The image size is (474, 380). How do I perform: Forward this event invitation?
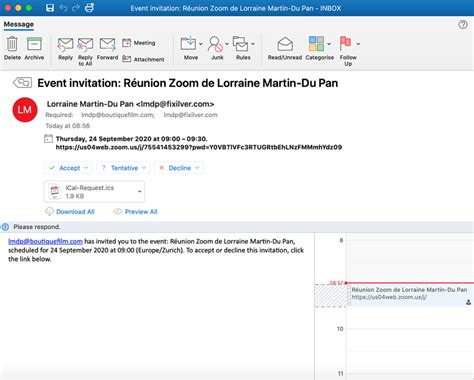(x=107, y=44)
